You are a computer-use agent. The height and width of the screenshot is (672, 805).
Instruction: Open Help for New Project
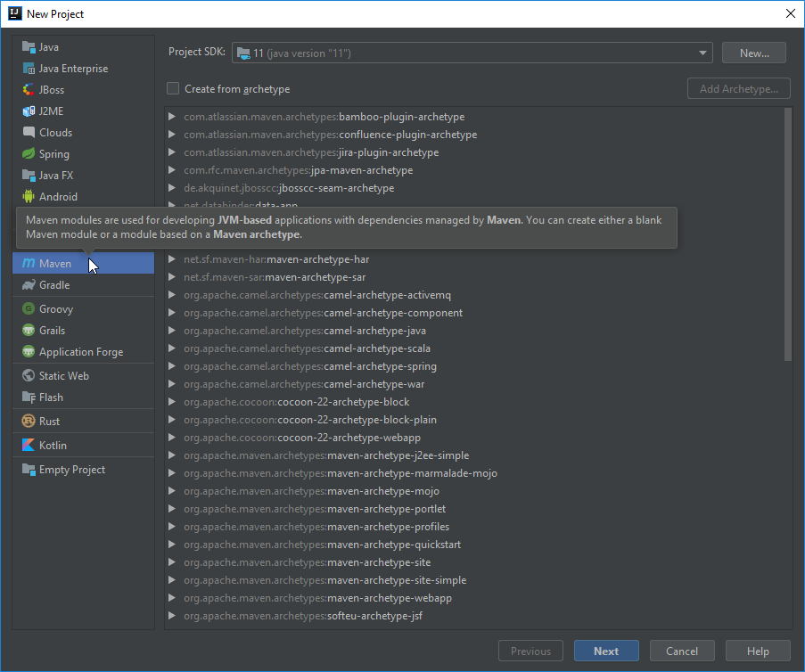click(758, 651)
